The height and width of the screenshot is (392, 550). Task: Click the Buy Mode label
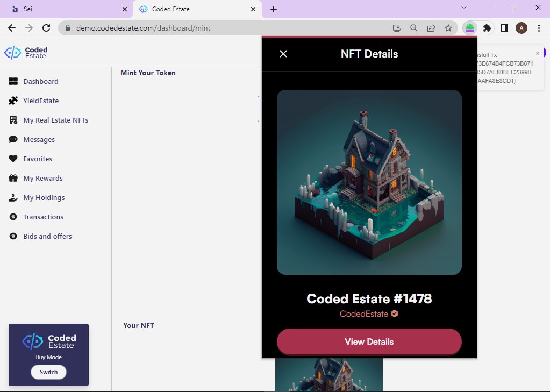pos(48,357)
